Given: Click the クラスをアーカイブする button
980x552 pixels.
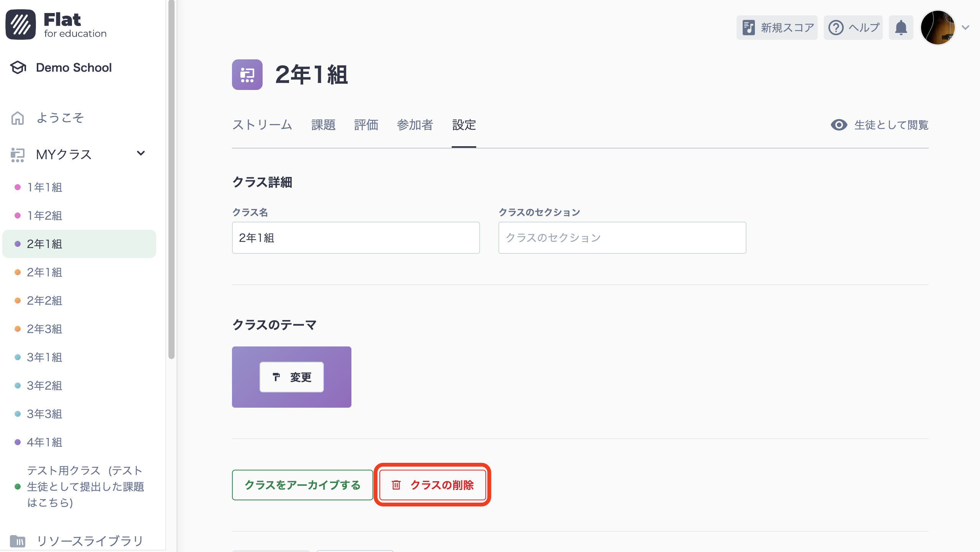Looking at the screenshot, I should (302, 485).
